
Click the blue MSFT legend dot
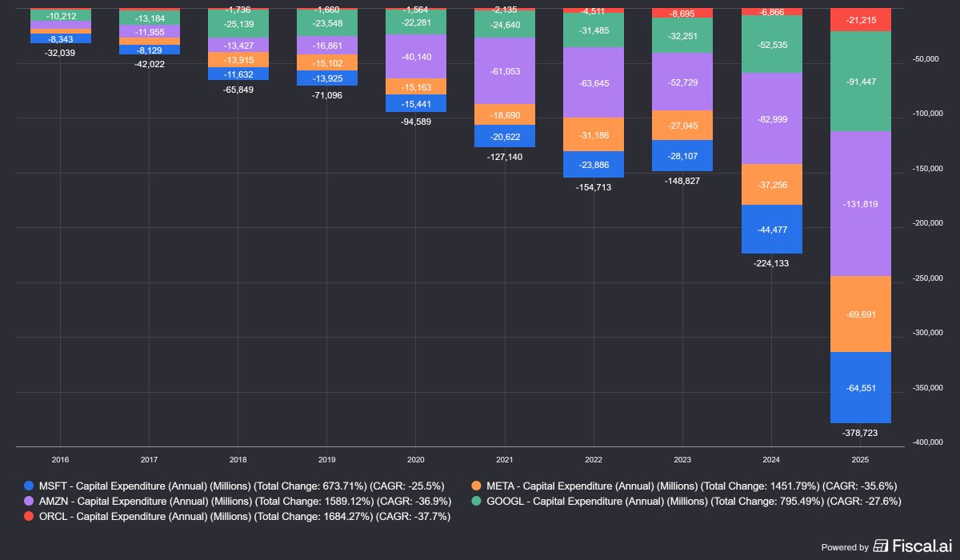[x=30, y=486]
